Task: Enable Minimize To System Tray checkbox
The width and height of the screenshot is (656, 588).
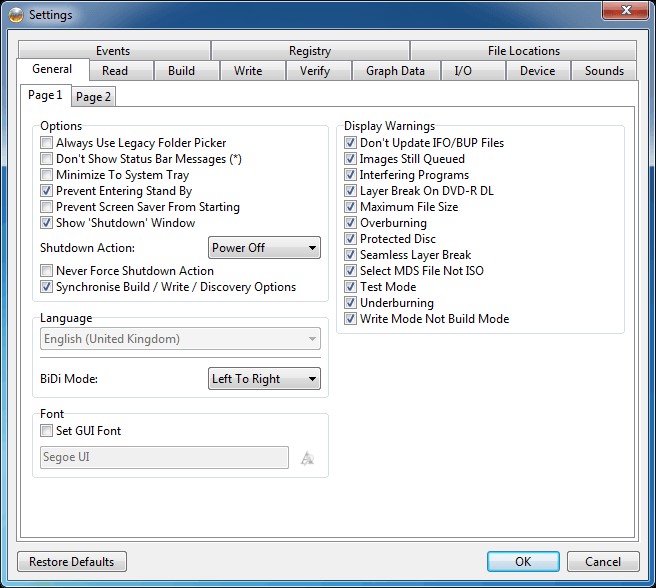Action: pos(47,175)
